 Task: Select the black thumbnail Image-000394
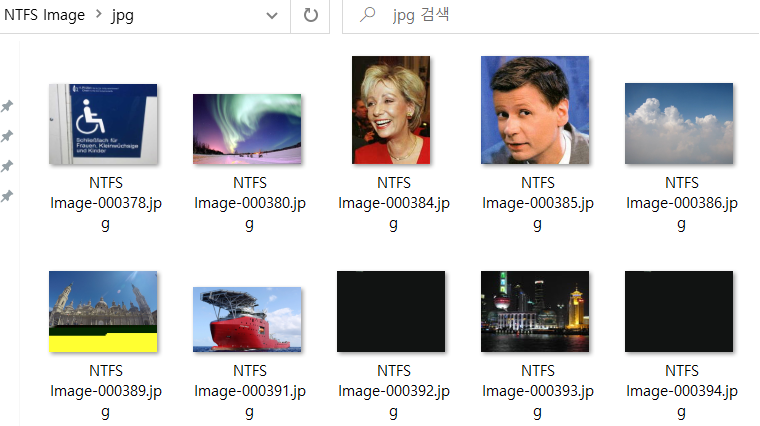tap(679, 312)
